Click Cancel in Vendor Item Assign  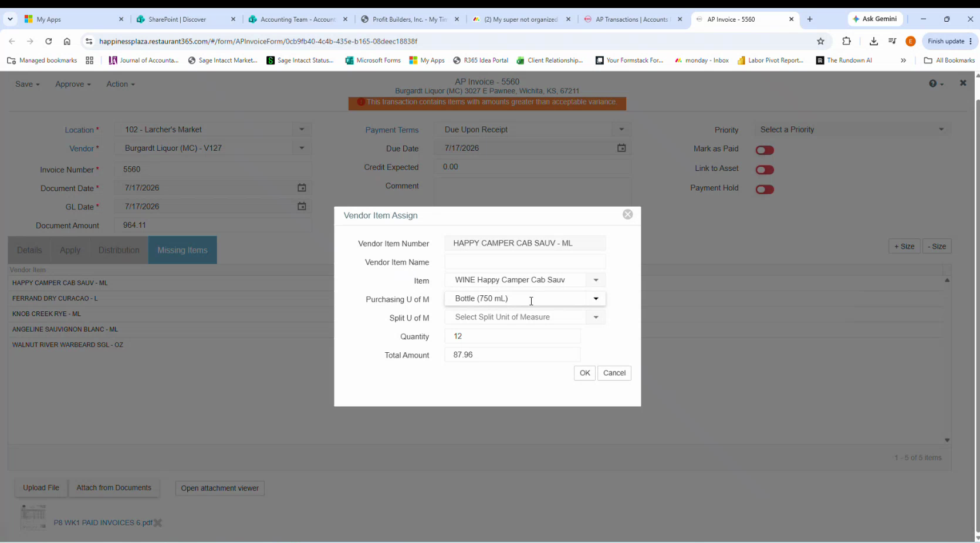pos(614,373)
